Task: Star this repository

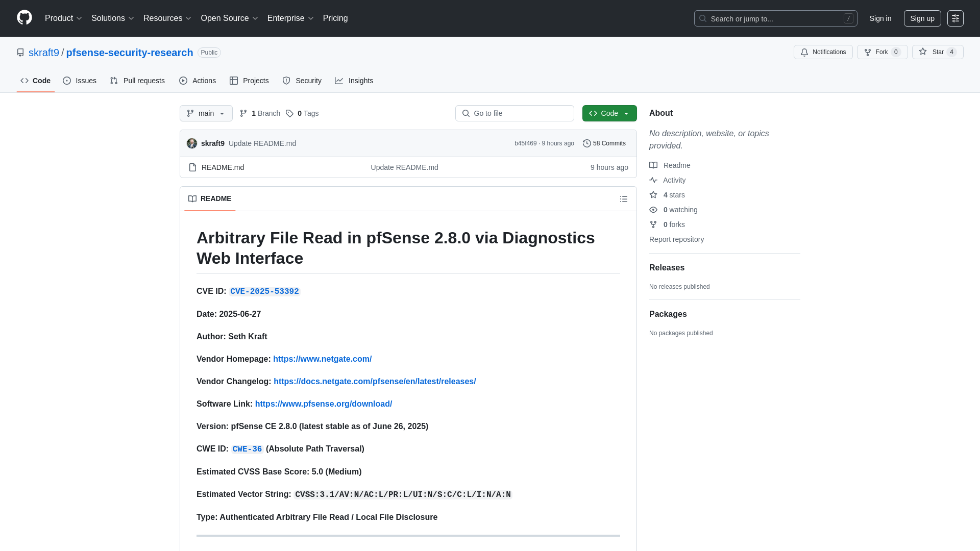Action: [x=938, y=52]
